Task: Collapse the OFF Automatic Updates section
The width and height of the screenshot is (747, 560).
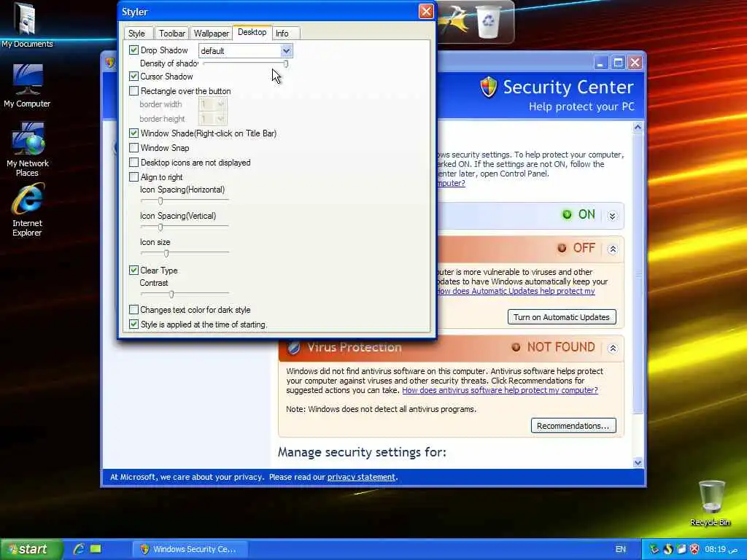Action: tap(613, 249)
